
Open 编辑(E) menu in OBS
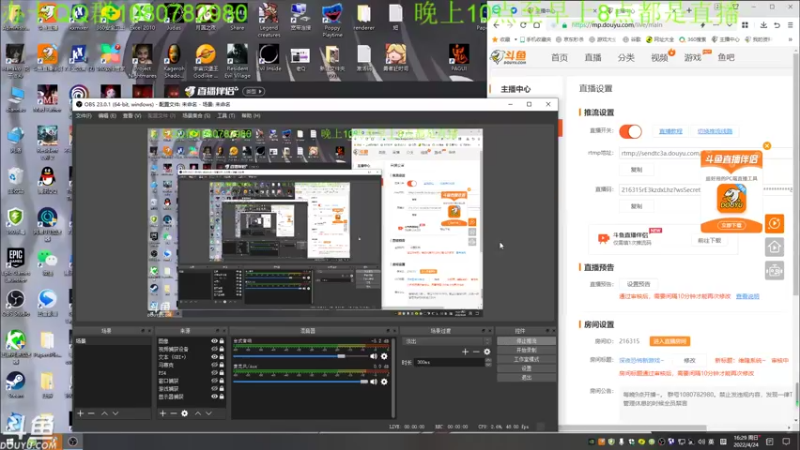tap(107, 116)
